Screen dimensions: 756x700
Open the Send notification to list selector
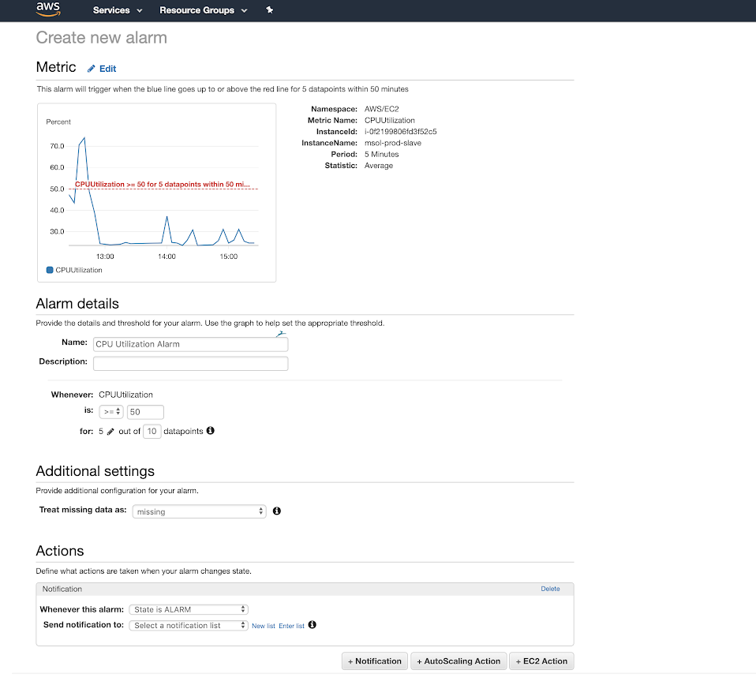point(189,624)
